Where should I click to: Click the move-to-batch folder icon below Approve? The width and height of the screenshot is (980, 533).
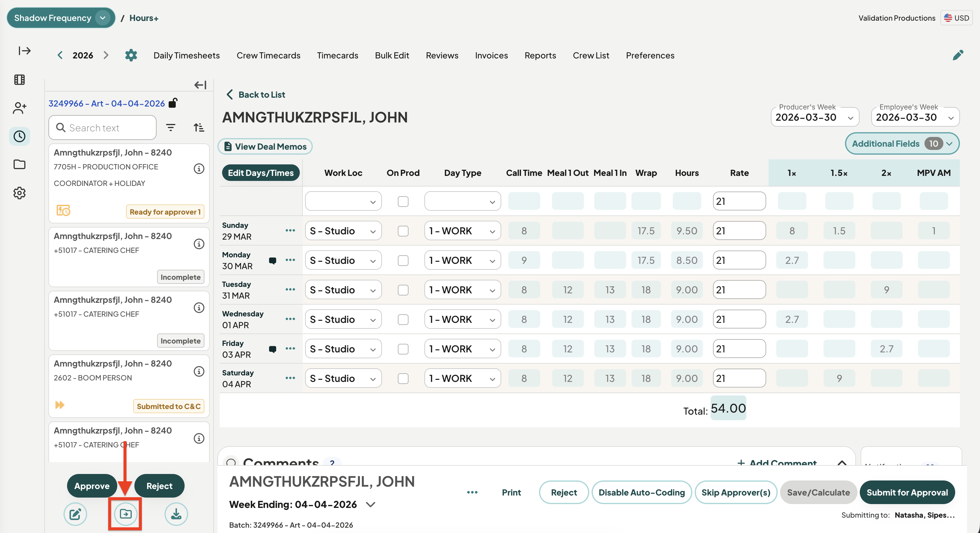(126, 514)
